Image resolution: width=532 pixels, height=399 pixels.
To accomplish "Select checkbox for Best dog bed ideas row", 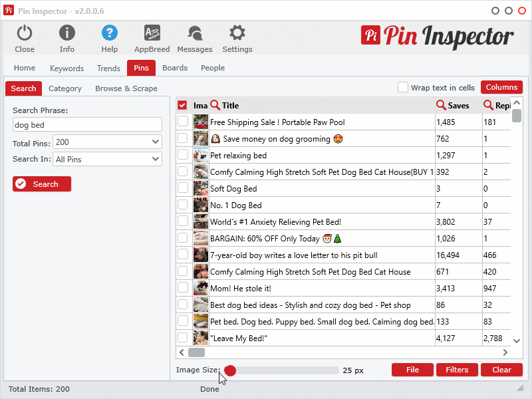I will pos(182,304).
